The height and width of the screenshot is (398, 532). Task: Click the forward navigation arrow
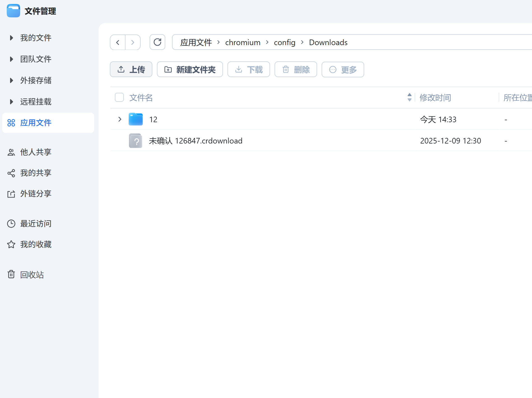click(x=133, y=42)
